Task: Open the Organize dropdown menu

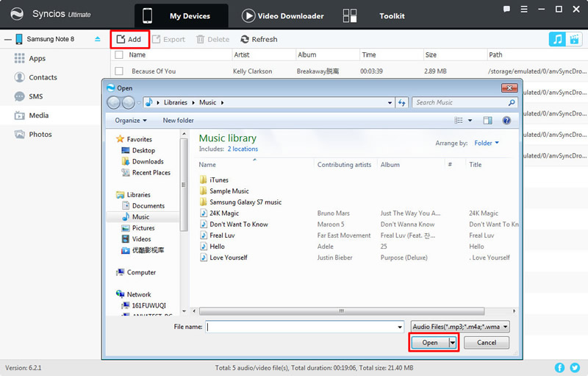Action: click(131, 121)
